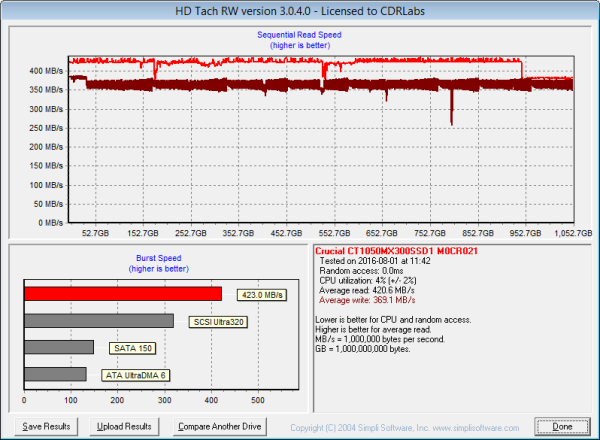Image resolution: width=600 pixels, height=440 pixels.
Task: Click the gray ATA UltraDMA 6 bar
Action: 55,374
